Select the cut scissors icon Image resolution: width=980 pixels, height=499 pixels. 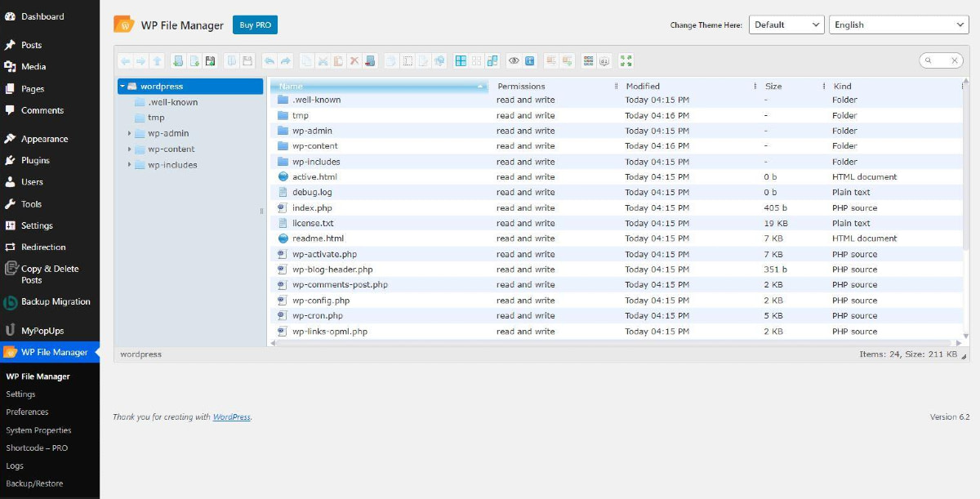tap(323, 60)
